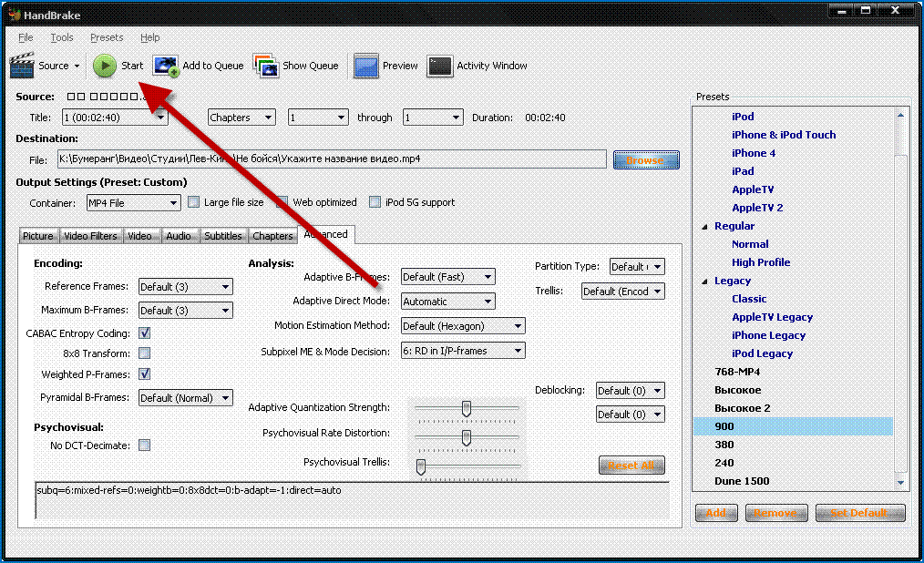
Task: Open Subpixel ME & Mode Decision dropdown
Action: (463, 351)
